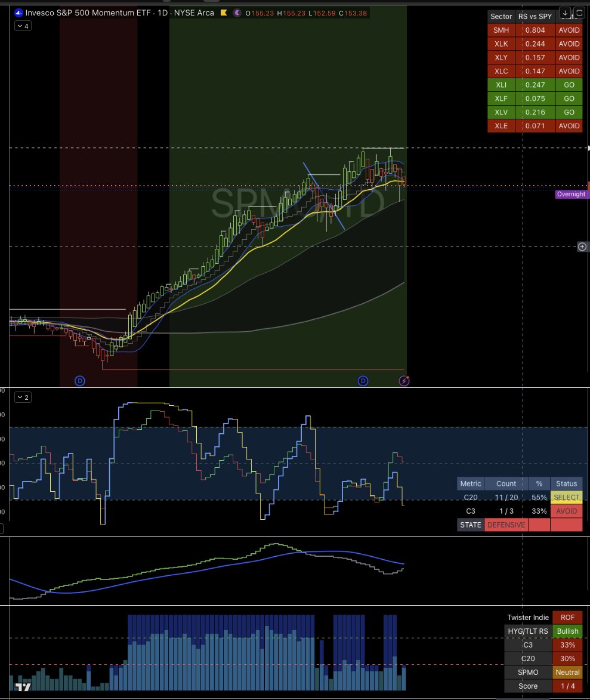This screenshot has height=700, width=590.
Task: Select the XLY sector cell
Action: (501, 58)
